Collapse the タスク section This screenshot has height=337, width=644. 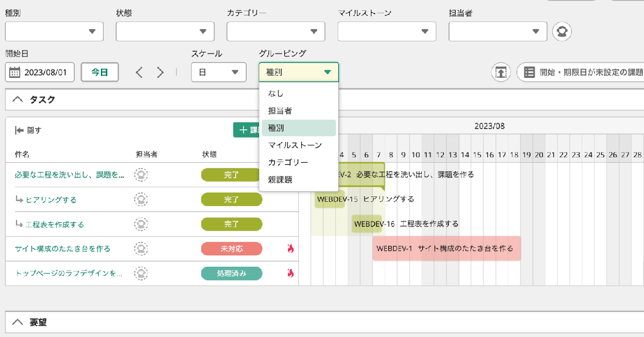point(18,99)
